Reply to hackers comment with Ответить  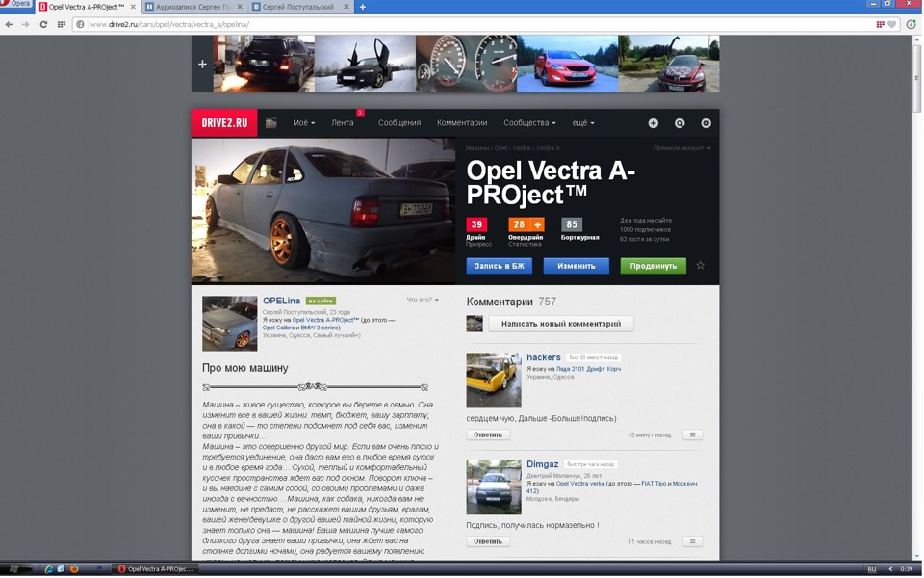[488, 434]
